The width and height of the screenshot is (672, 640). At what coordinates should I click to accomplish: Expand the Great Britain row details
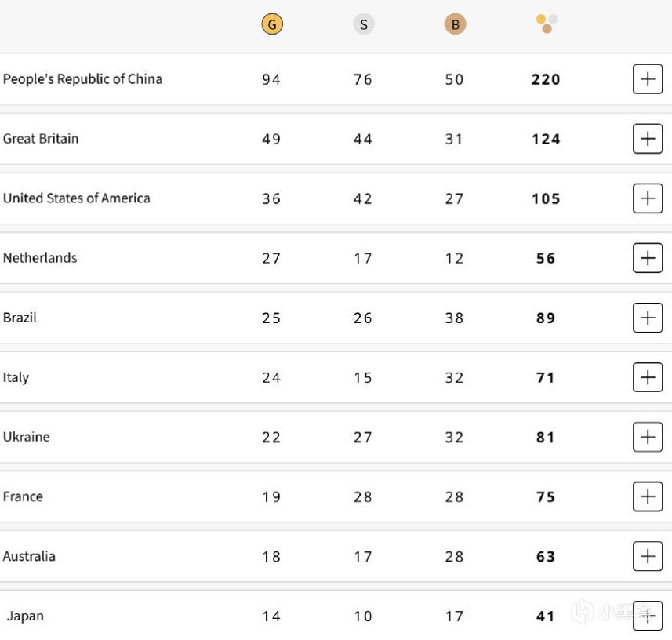[647, 139]
